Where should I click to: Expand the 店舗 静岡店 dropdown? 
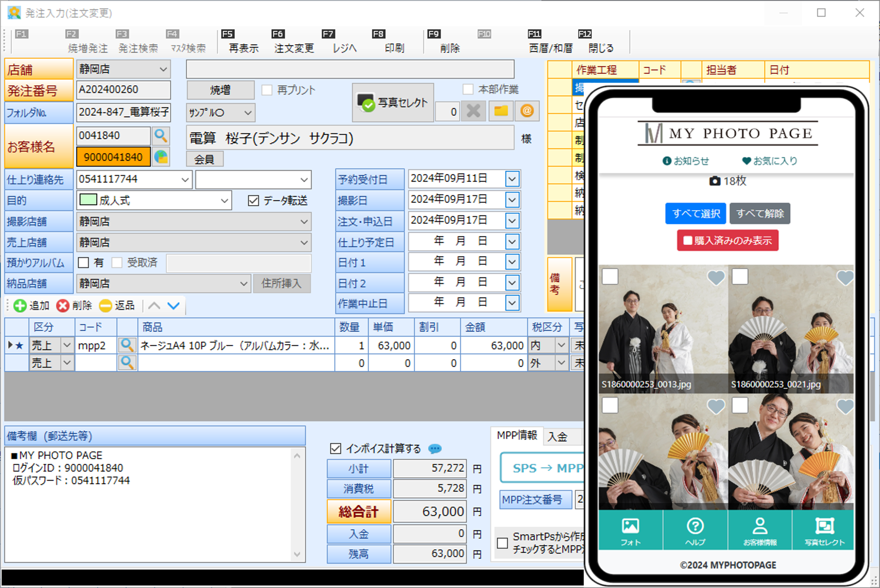click(163, 69)
